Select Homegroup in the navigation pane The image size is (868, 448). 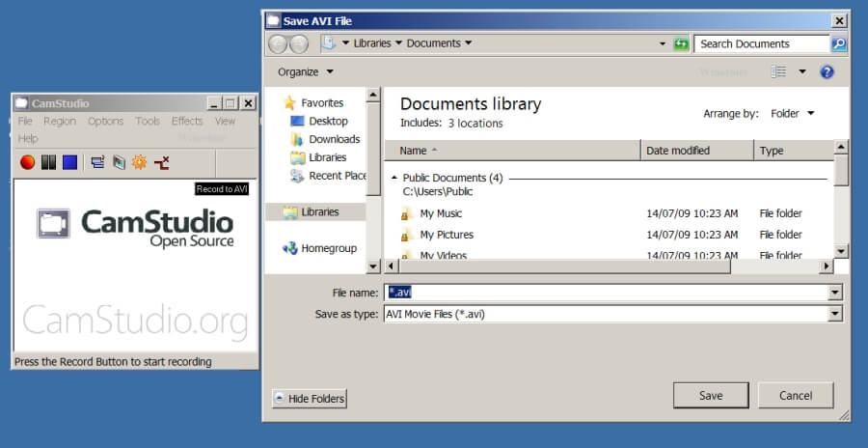tap(329, 248)
